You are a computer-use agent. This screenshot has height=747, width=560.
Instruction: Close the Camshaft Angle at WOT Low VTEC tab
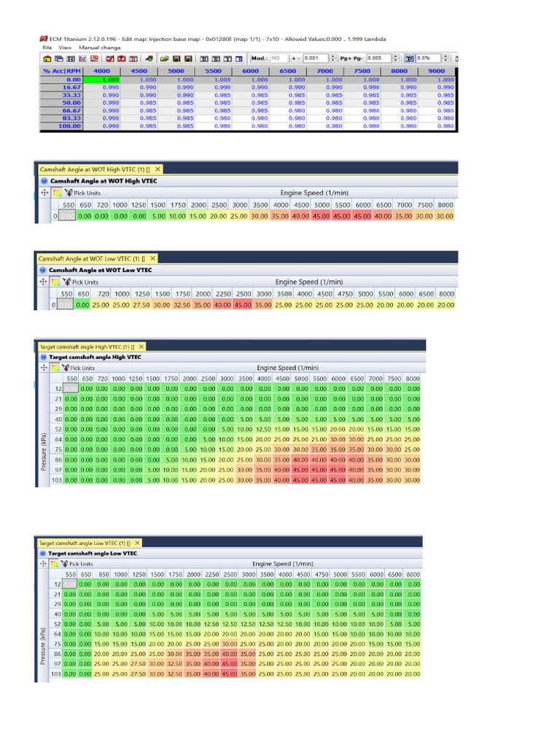[152, 258]
